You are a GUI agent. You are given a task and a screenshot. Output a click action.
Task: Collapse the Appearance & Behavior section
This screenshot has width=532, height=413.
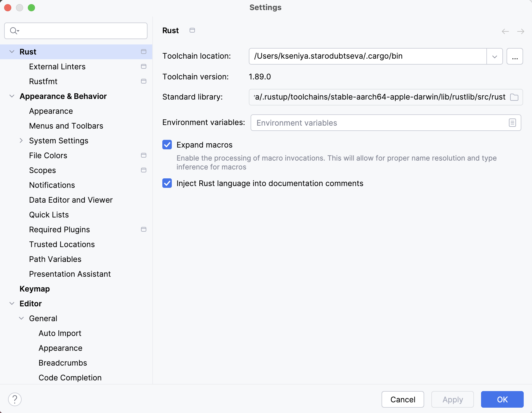click(12, 96)
